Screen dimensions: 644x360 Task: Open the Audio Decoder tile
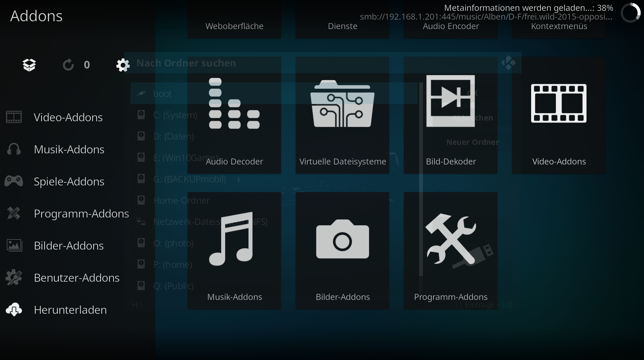(234, 115)
